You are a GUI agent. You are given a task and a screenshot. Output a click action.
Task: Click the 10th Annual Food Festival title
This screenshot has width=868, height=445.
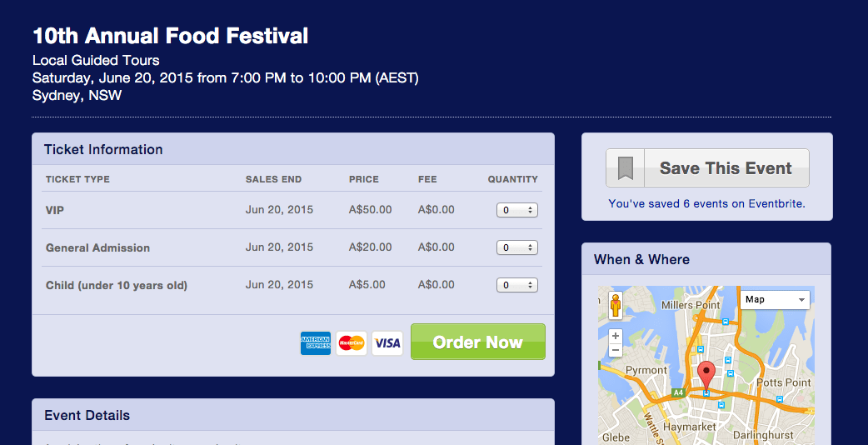171,36
